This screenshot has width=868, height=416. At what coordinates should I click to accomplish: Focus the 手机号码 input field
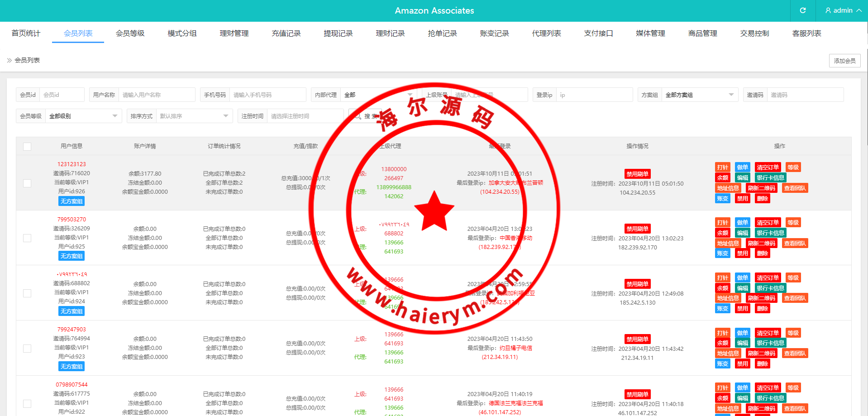pos(267,95)
